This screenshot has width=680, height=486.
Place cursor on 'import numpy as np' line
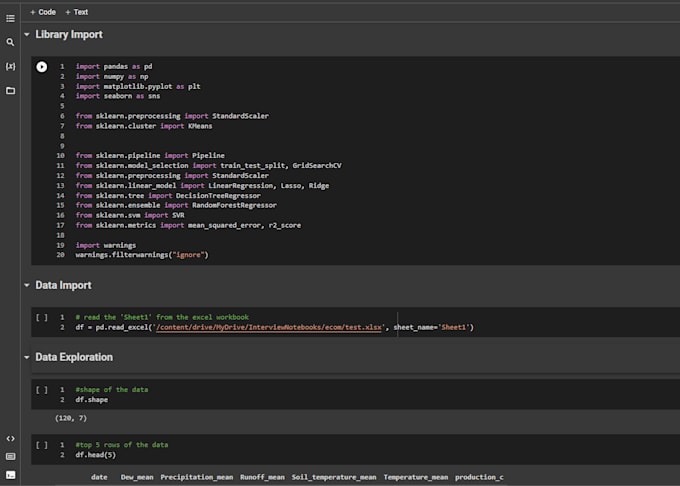coord(112,76)
